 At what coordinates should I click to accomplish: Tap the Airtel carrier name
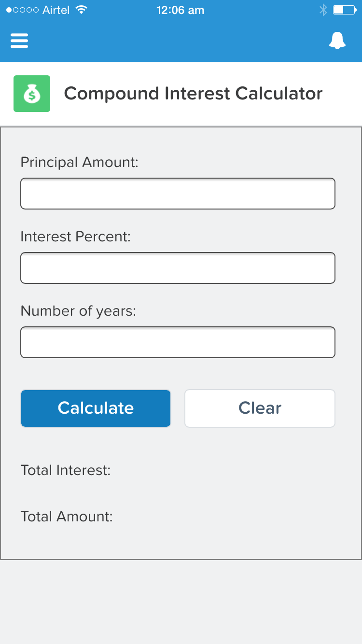[x=56, y=10]
